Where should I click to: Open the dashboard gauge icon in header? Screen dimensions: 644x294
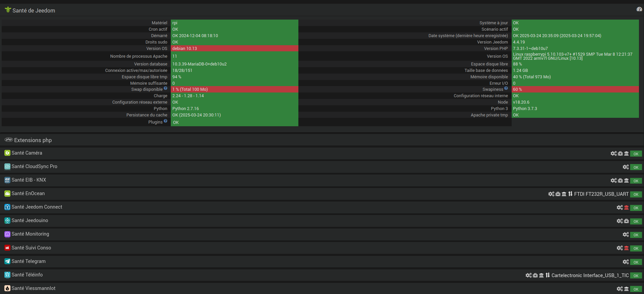click(639, 9)
